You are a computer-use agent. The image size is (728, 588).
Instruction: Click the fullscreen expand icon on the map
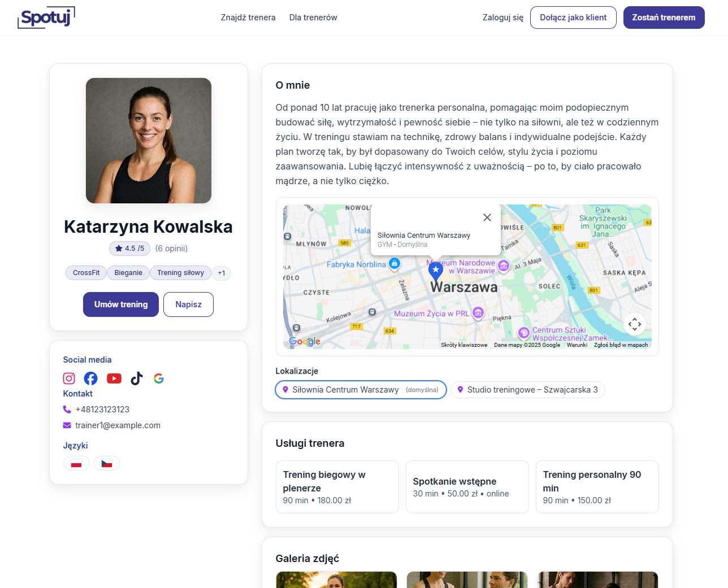pos(635,324)
